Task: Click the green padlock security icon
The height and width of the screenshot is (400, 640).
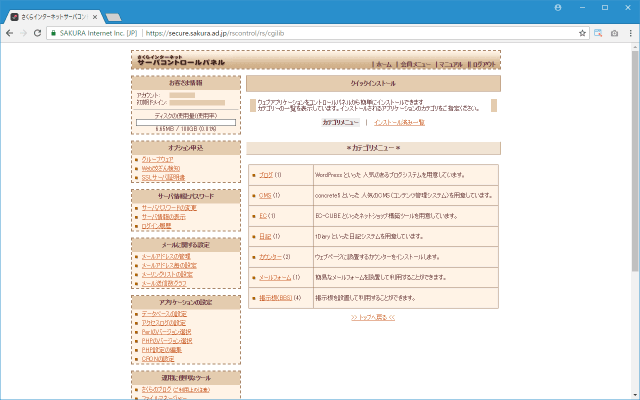Action: pyautogui.click(x=53, y=33)
